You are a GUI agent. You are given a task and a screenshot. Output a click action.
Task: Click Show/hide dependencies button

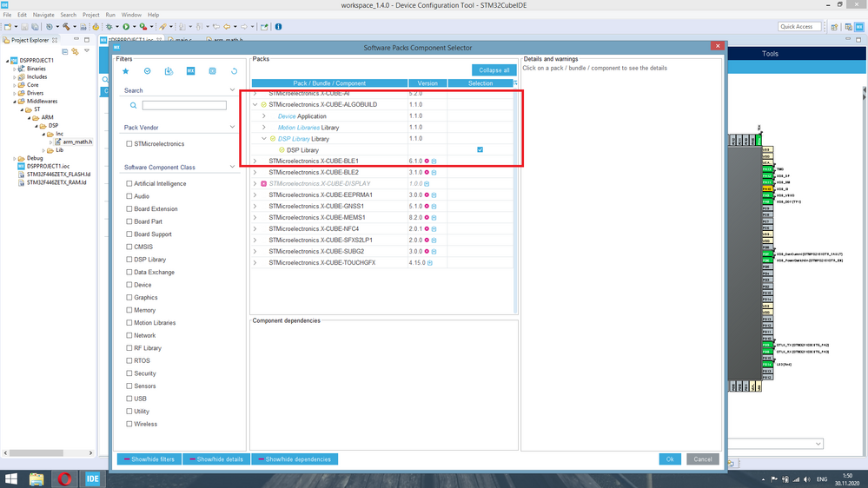pos(295,459)
